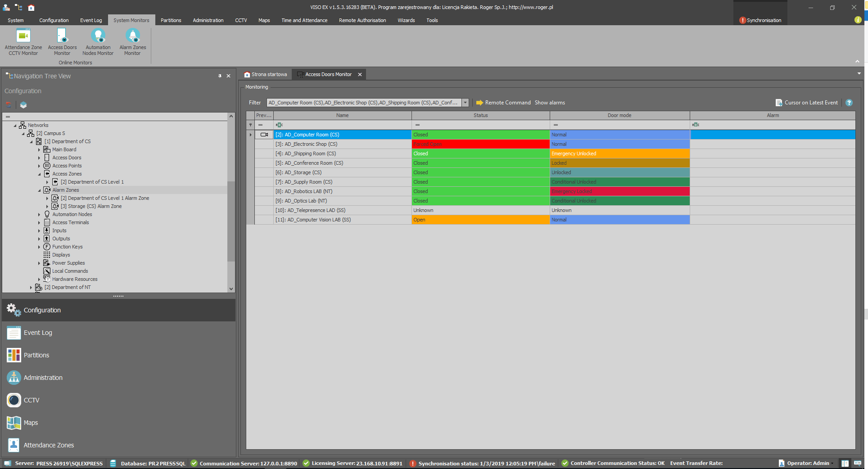Open the Time and Attendance menu

[x=304, y=20]
